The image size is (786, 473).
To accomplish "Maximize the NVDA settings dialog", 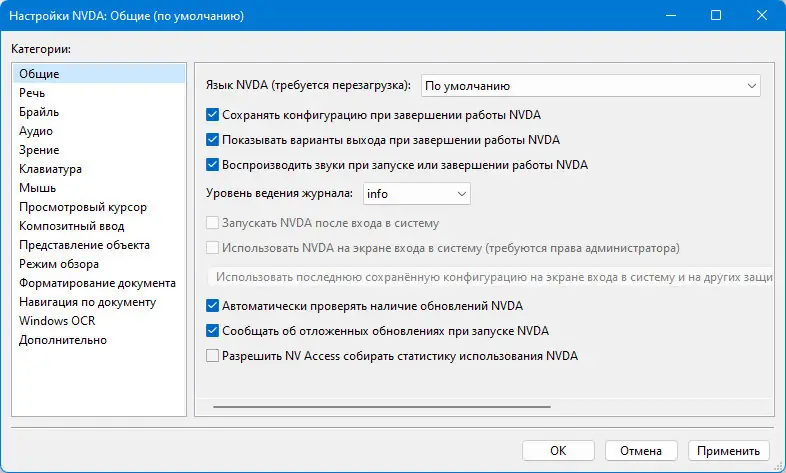I will 716,16.
